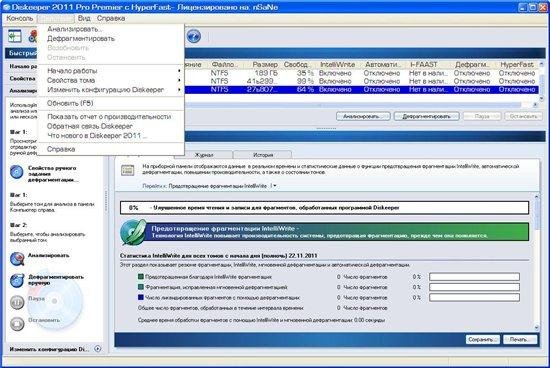Click the Дефрагментировать button below the volume list

coord(426,116)
